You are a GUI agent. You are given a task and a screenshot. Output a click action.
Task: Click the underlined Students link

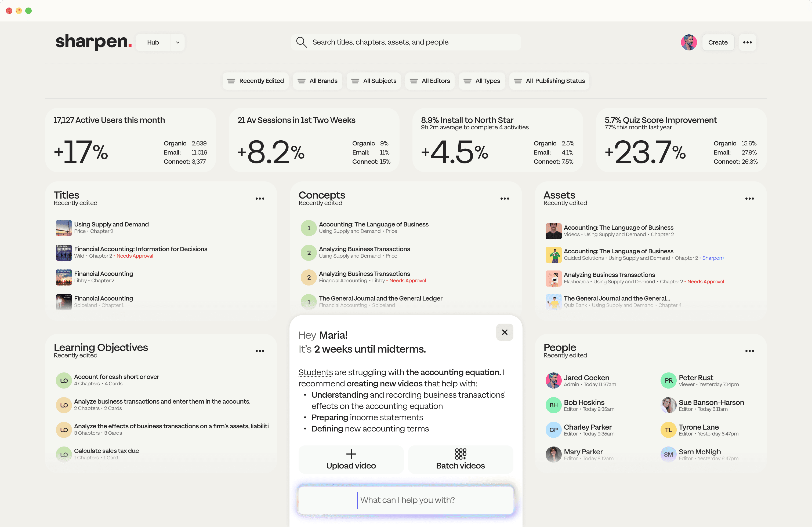pyautogui.click(x=315, y=372)
